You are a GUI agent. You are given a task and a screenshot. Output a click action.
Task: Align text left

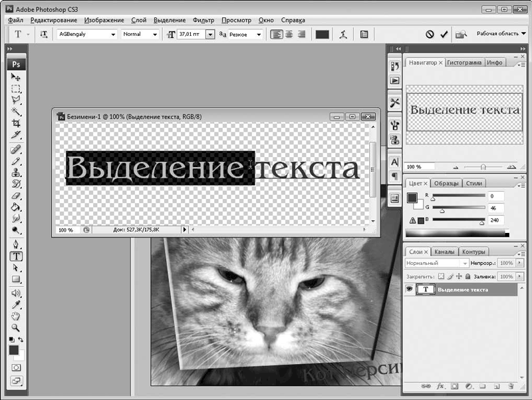[x=276, y=35]
